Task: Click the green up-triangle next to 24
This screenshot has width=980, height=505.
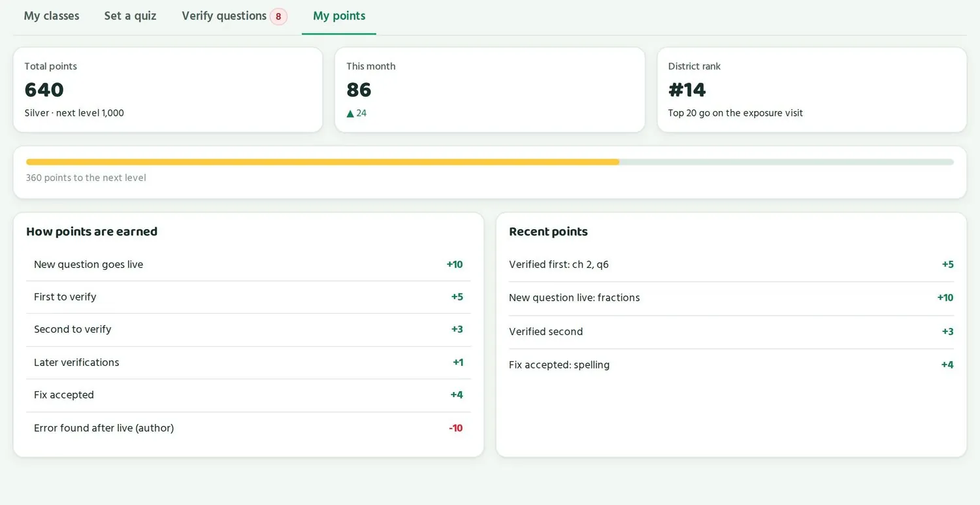Action: pyautogui.click(x=350, y=113)
